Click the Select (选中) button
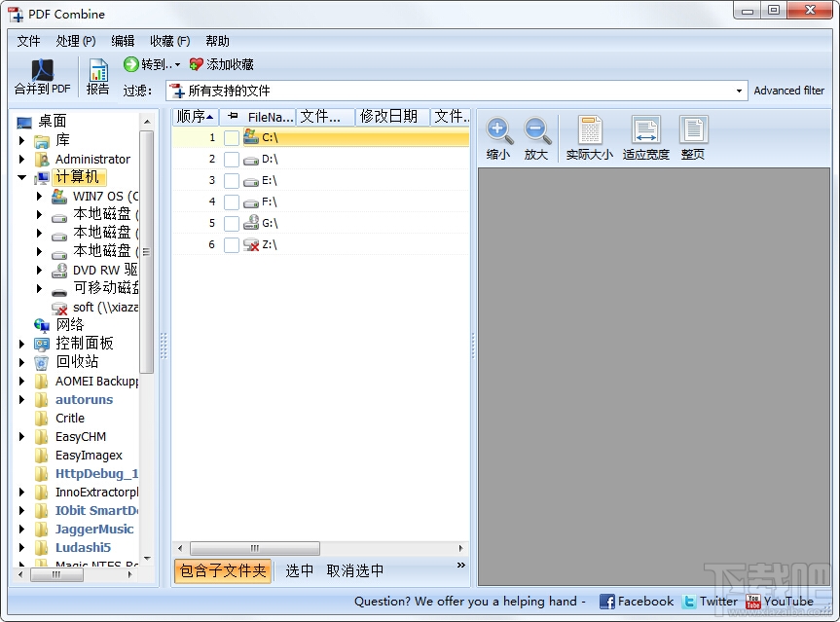This screenshot has width=840, height=622. (299, 571)
